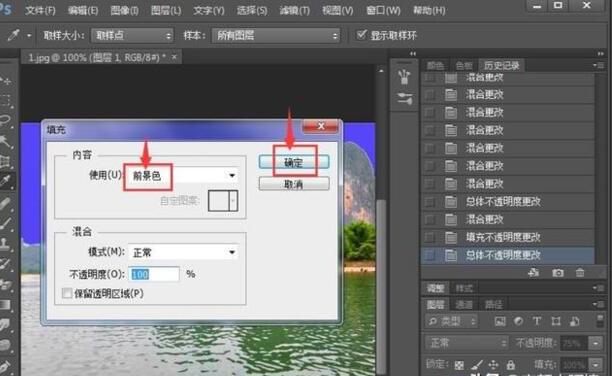
Task: Toggle lock transparent pixels
Action: coord(459,365)
